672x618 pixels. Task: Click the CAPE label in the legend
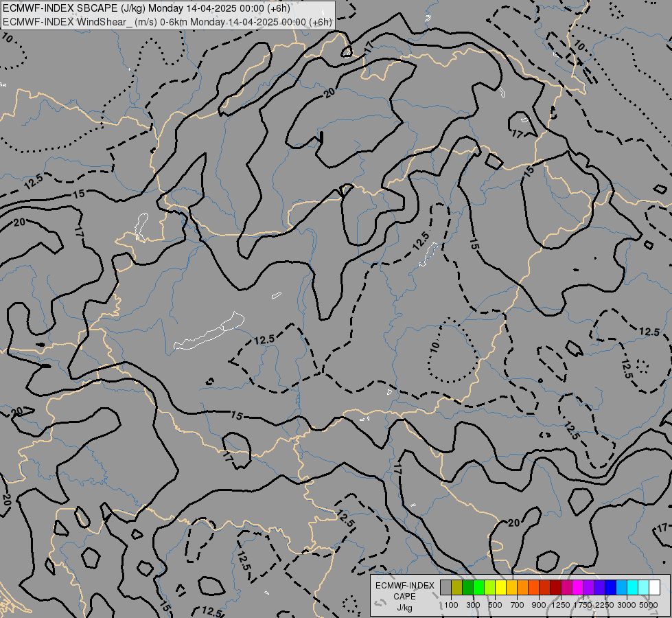(404, 597)
